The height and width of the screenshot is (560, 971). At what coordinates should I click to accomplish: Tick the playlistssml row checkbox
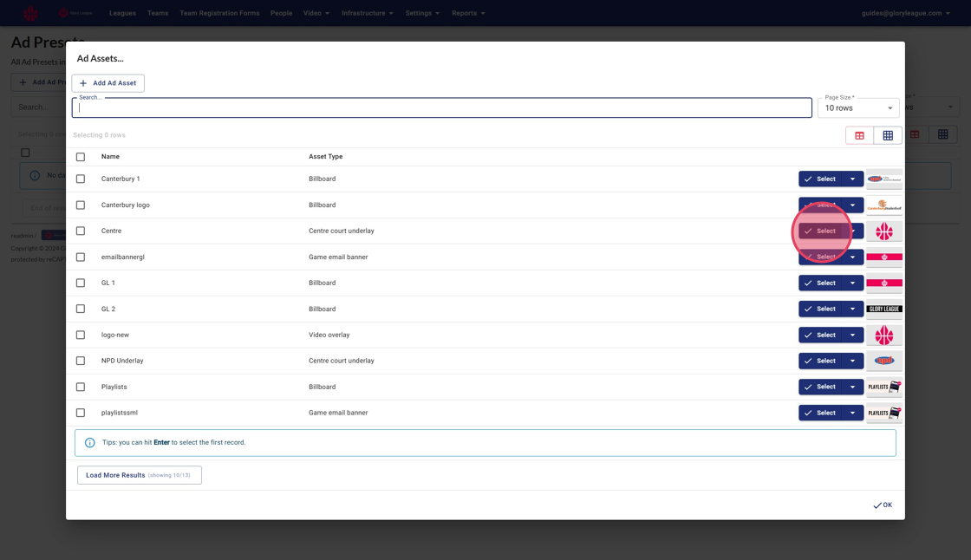(x=81, y=413)
